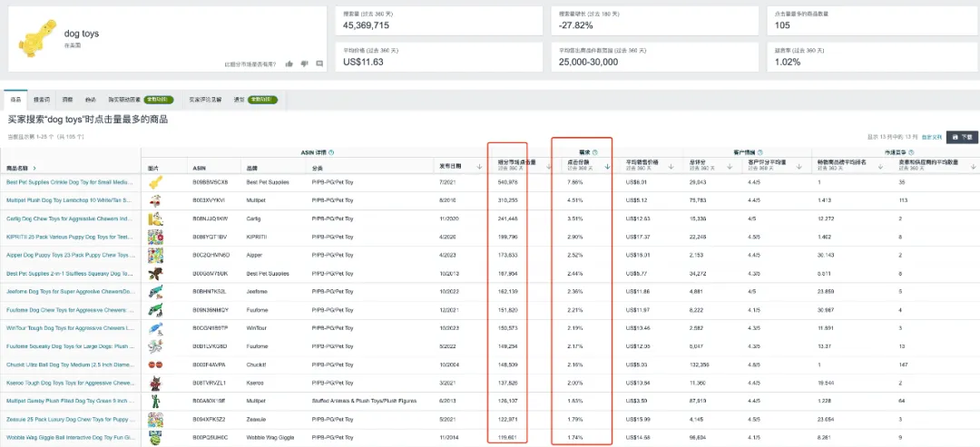
Task: Select price cell US$14.58
Action: click(637, 436)
